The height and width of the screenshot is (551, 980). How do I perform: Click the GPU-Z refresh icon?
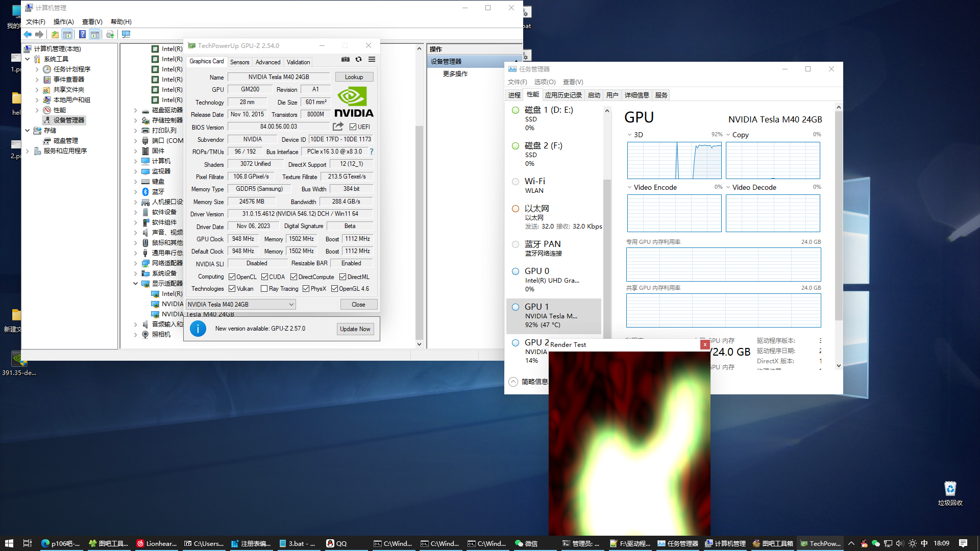(x=359, y=60)
